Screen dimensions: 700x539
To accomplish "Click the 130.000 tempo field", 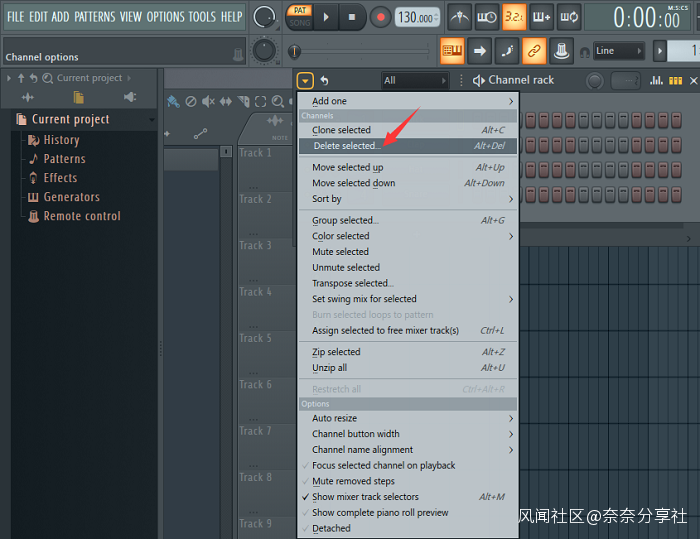I will tap(417, 18).
